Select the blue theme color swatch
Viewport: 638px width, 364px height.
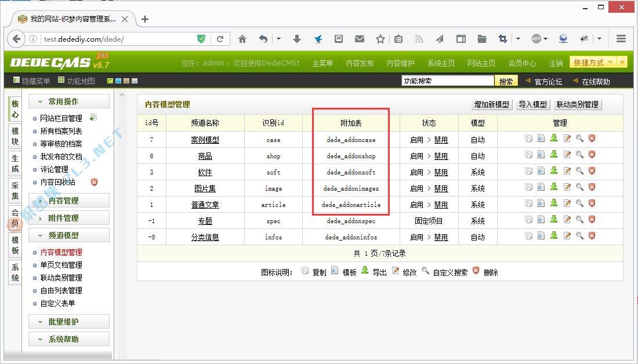pos(118,81)
